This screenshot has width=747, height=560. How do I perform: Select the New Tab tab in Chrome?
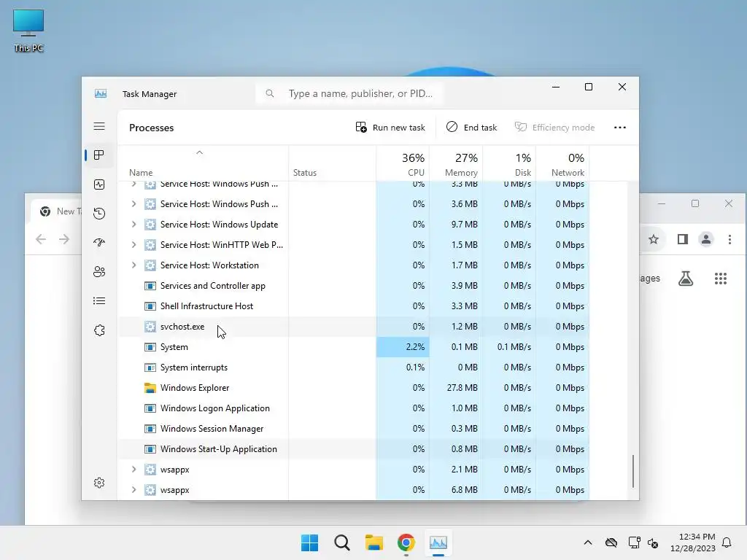tap(57, 211)
